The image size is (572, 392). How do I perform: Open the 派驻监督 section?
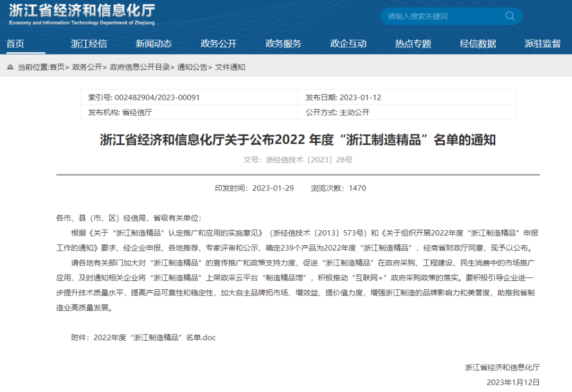tap(542, 44)
